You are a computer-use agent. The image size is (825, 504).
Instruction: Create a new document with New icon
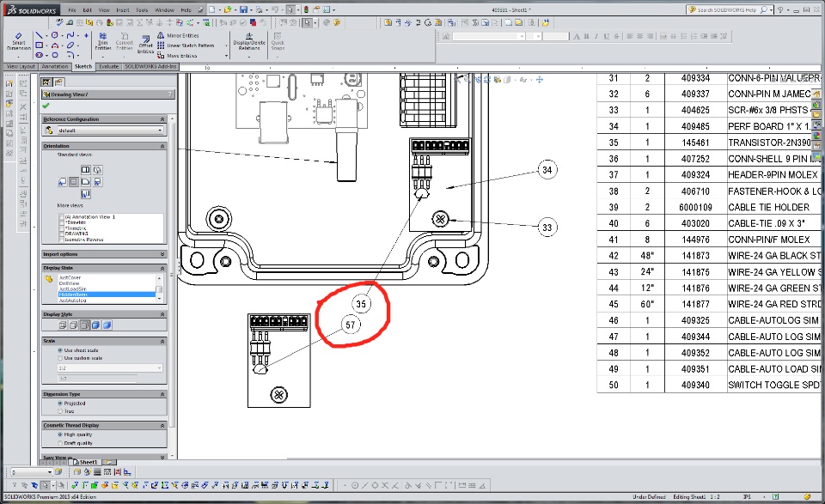pos(211,9)
